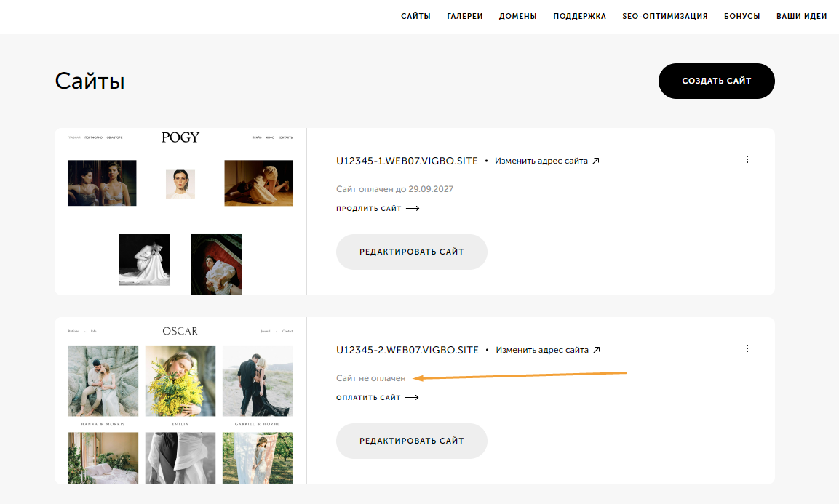Image resolution: width=839 pixels, height=504 pixels.
Task: Open the U12345-2.WEB07.VIGBO.SITE address link
Action: [x=407, y=350]
